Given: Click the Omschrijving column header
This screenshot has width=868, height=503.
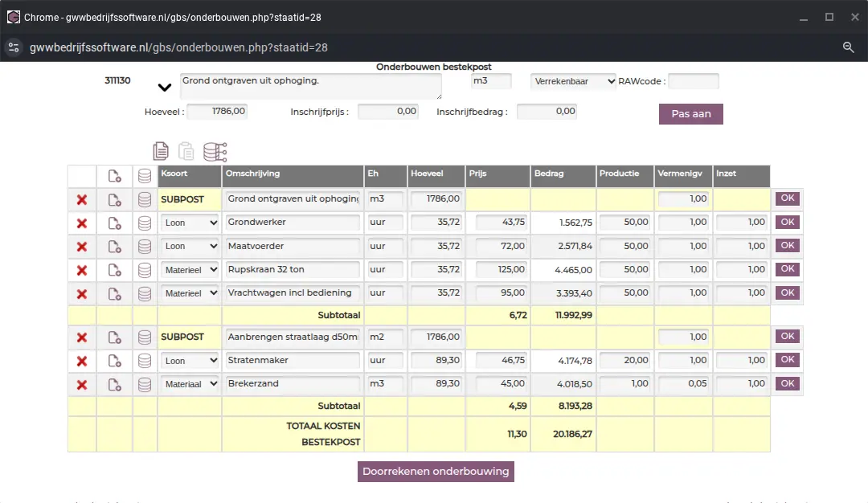Looking at the screenshot, I should (293, 176).
